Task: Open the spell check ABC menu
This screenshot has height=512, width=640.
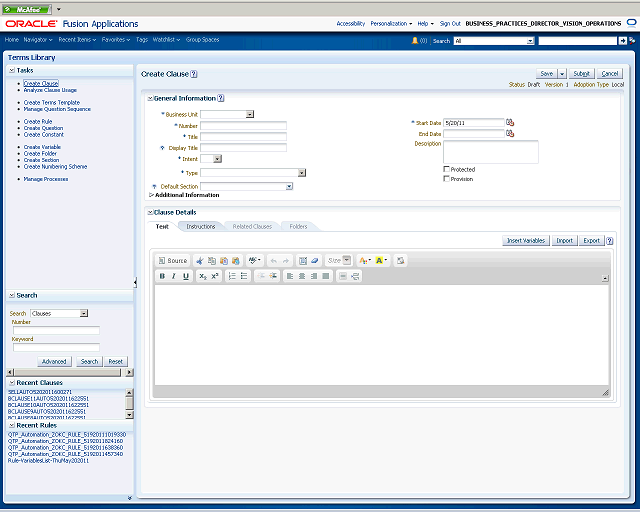Action: pos(255,260)
